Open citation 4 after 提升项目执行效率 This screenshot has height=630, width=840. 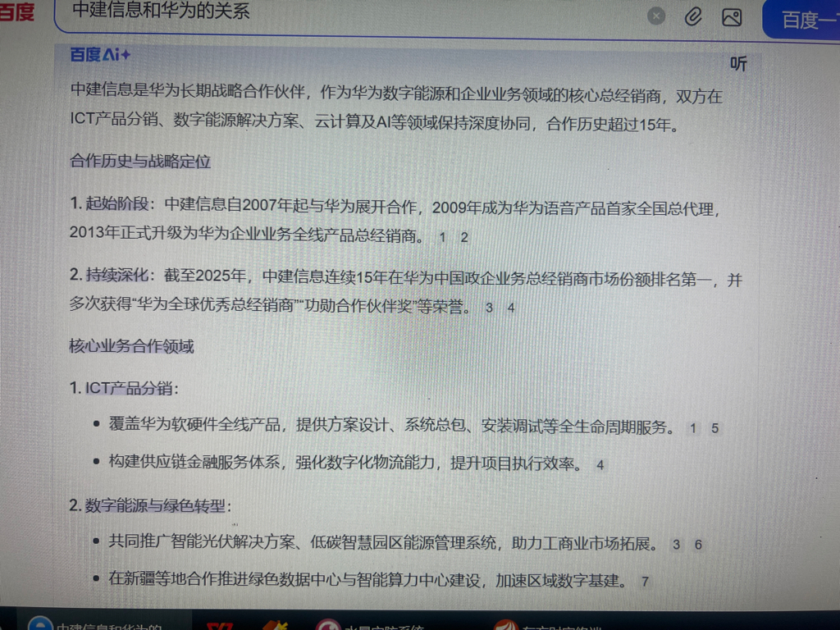click(x=600, y=465)
